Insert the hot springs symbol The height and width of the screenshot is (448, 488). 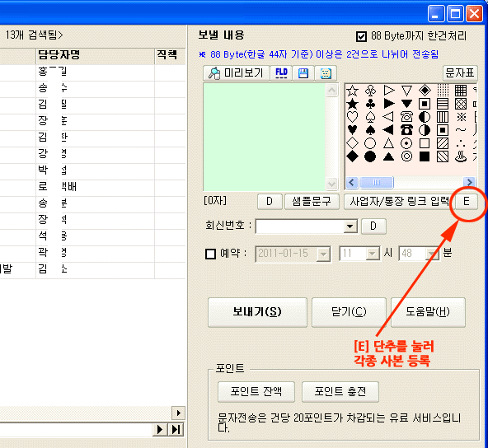click(x=461, y=156)
